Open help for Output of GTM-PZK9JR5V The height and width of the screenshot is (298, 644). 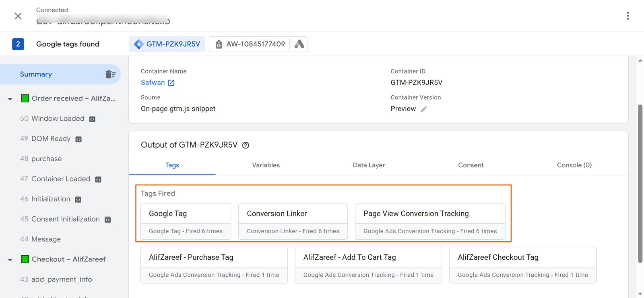[246, 145]
